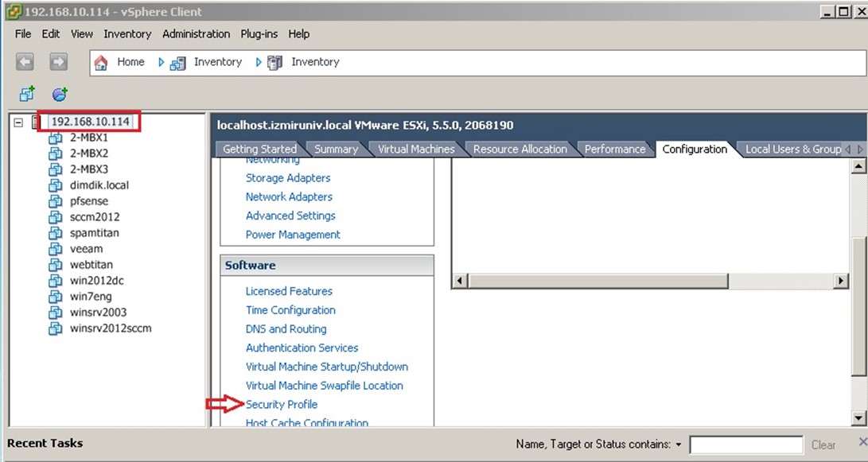Click the back navigation arrow button
Screen dimensions: 868x462
click(x=25, y=61)
